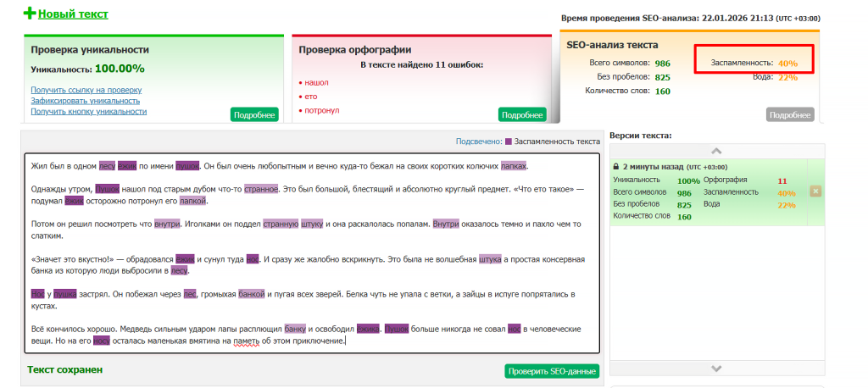Open the Новый текст link
The image size is (868, 388).
pyautogui.click(x=73, y=14)
